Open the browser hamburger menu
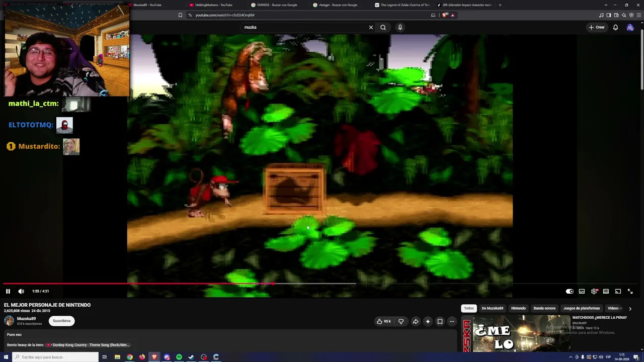The image size is (644, 362). point(639,15)
